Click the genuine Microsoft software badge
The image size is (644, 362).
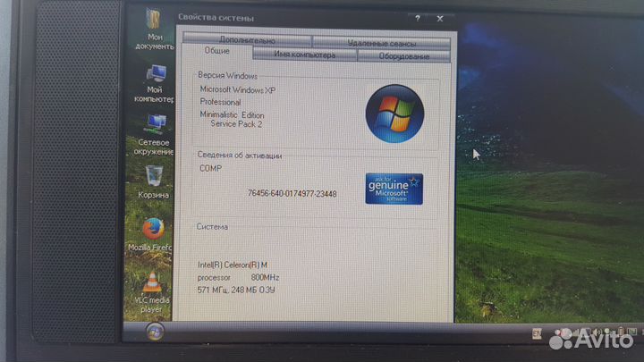394,189
